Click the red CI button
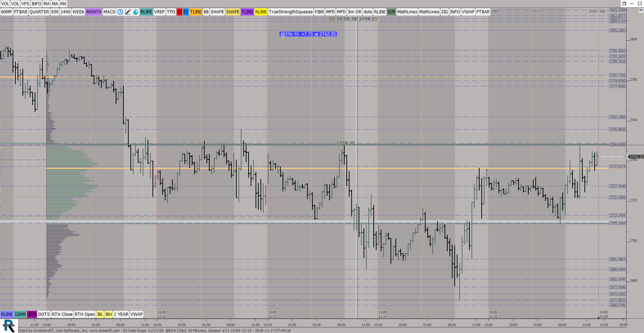Image resolution: width=644 pixels, height=333 pixels. 179,12
